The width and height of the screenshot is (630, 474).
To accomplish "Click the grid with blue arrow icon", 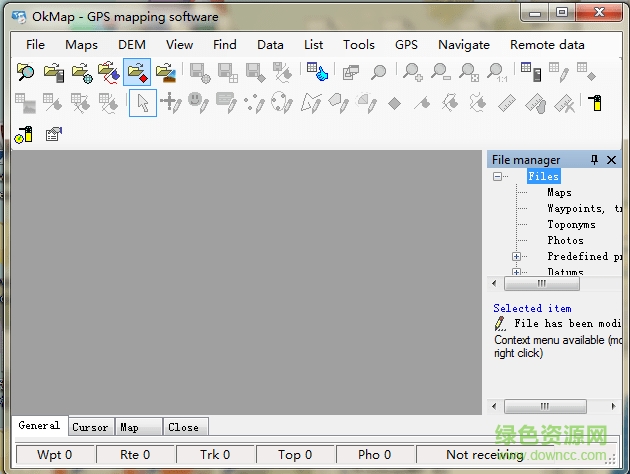I will 317,72.
